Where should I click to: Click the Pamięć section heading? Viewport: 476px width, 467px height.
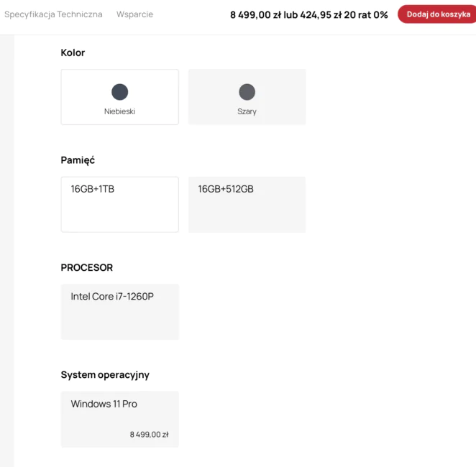click(x=78, y=160)
